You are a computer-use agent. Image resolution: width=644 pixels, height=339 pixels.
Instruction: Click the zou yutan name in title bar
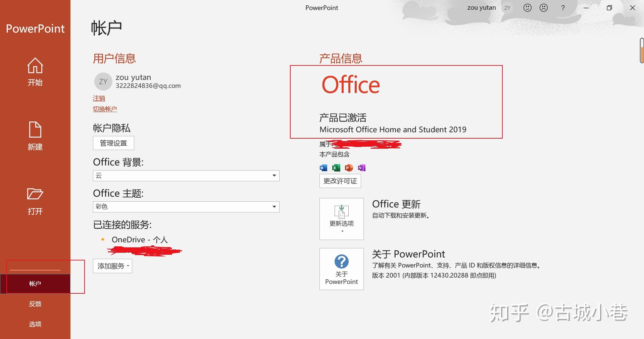pos(482,8)
